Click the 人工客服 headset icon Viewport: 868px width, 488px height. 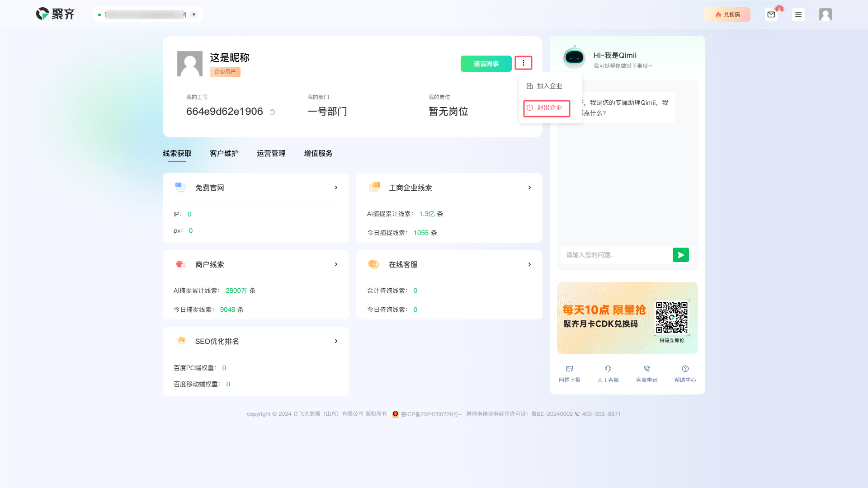(x=608, y=369)
